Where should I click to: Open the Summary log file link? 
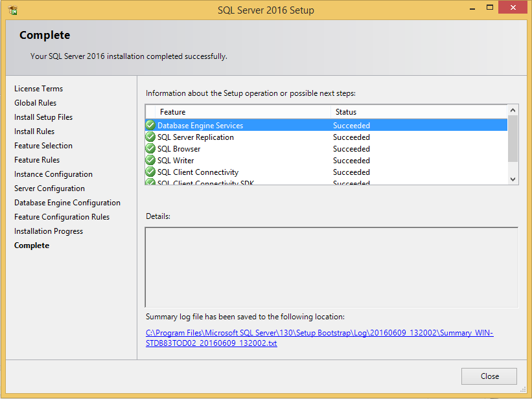(319, 338)
